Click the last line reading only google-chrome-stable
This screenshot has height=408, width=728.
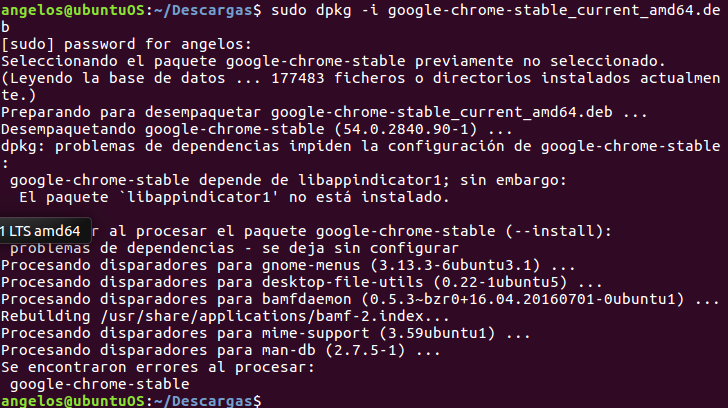(x=99, y=384)
